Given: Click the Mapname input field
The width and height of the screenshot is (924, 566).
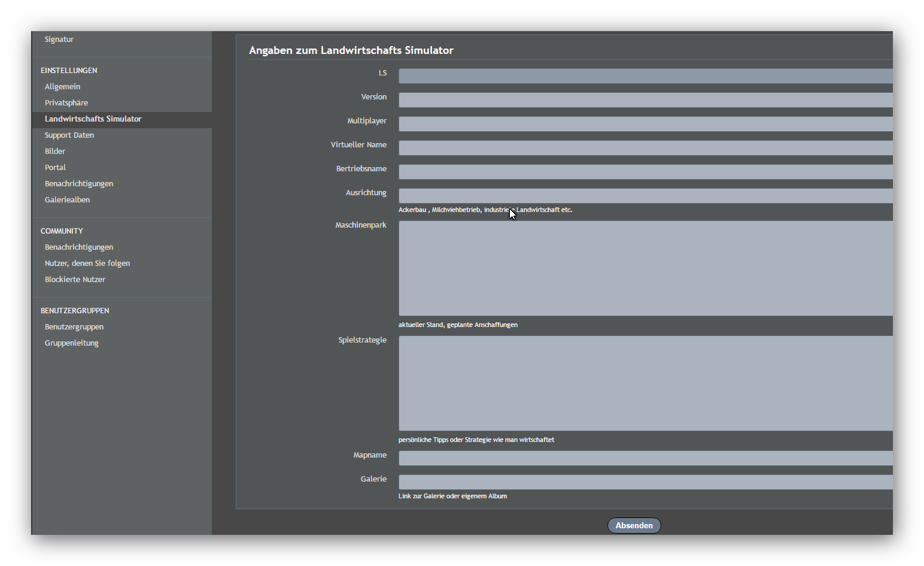Looking at the screenshot, I should (645, 458).
